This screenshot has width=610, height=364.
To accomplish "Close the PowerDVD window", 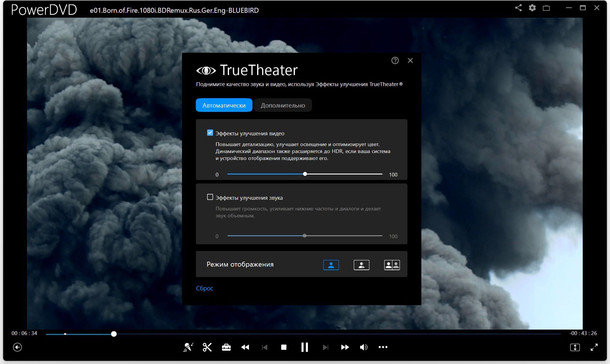I will pyautogui.click(x=597, y=8).
